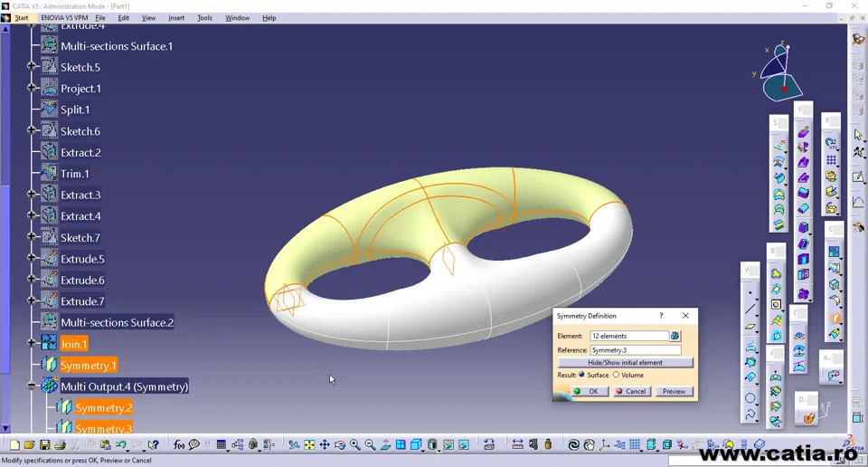Click Hide/Show initial element button
This screenshot has width=868, height=467.
(x=625, y=362)
